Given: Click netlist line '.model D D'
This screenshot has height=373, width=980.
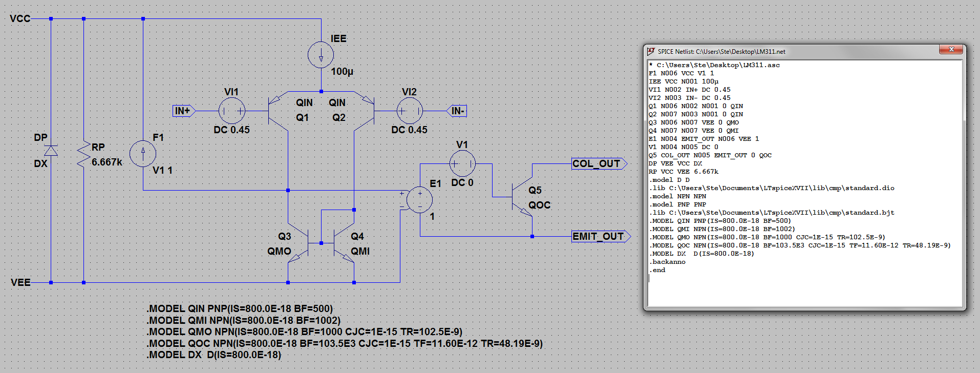Looking at the screenshot, I should coord(670,180).
